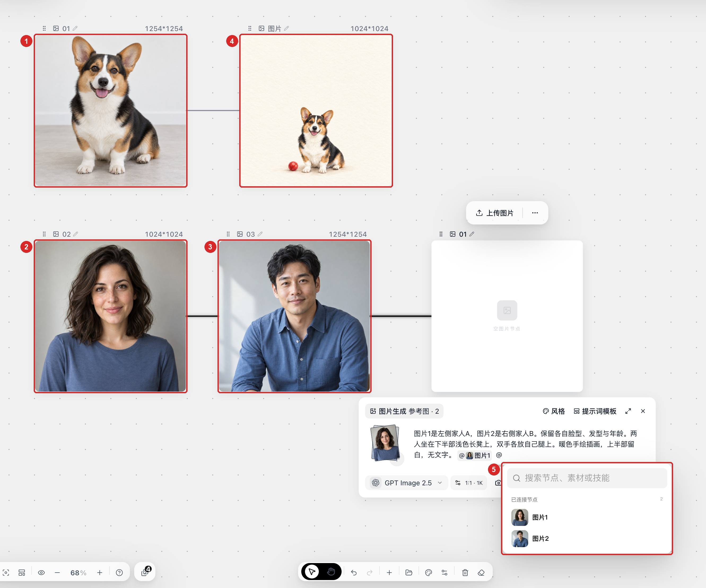The width and height of the screenshot is (706, 588).
Task: Click the @图片1 mention chip in the prompt
Action: click(x=474, y=456)
